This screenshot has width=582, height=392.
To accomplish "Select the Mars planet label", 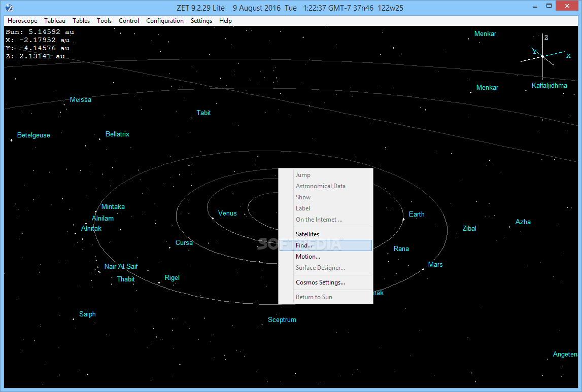I will coord(435,264).
